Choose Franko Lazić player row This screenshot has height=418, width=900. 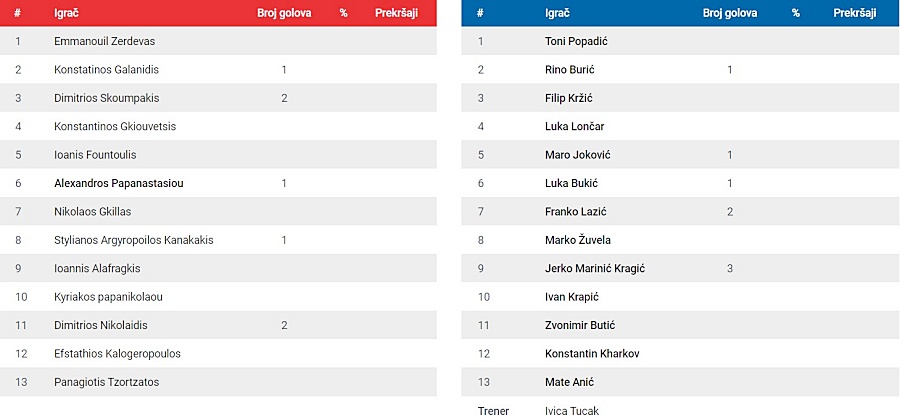[680, 211]
